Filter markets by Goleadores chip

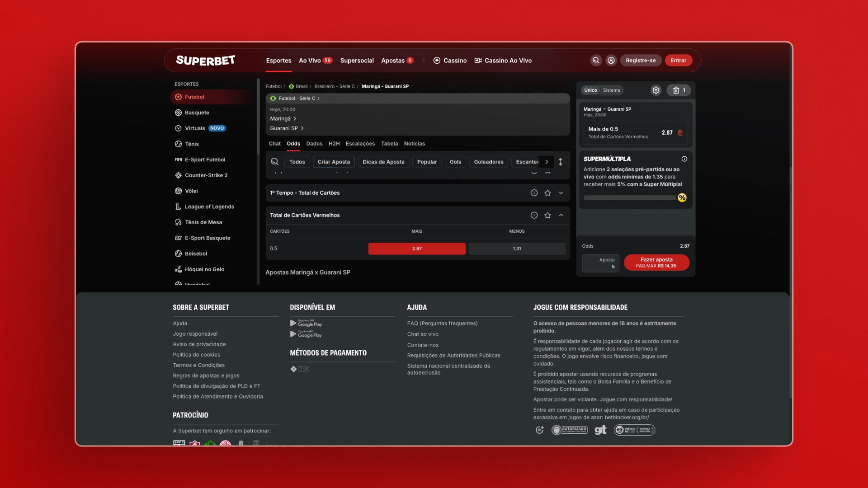(x=488, y=162)
